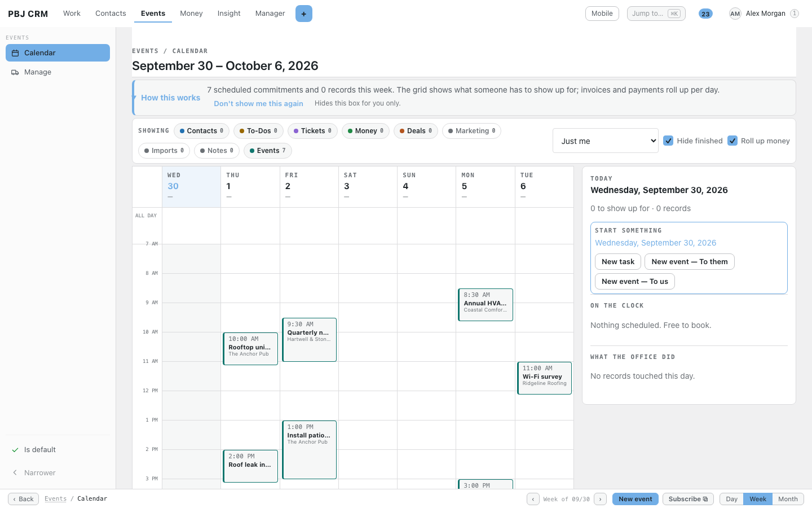Click the Subscribe button
Image resolution: width=812 pixels, height=508 pixels.
coord(688,499)
